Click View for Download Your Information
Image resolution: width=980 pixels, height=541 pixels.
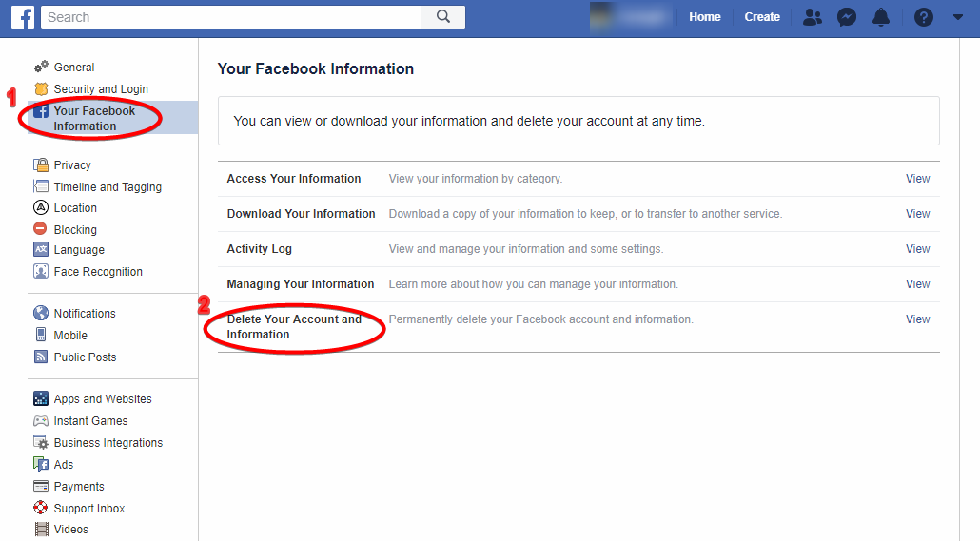pos(917,214)
